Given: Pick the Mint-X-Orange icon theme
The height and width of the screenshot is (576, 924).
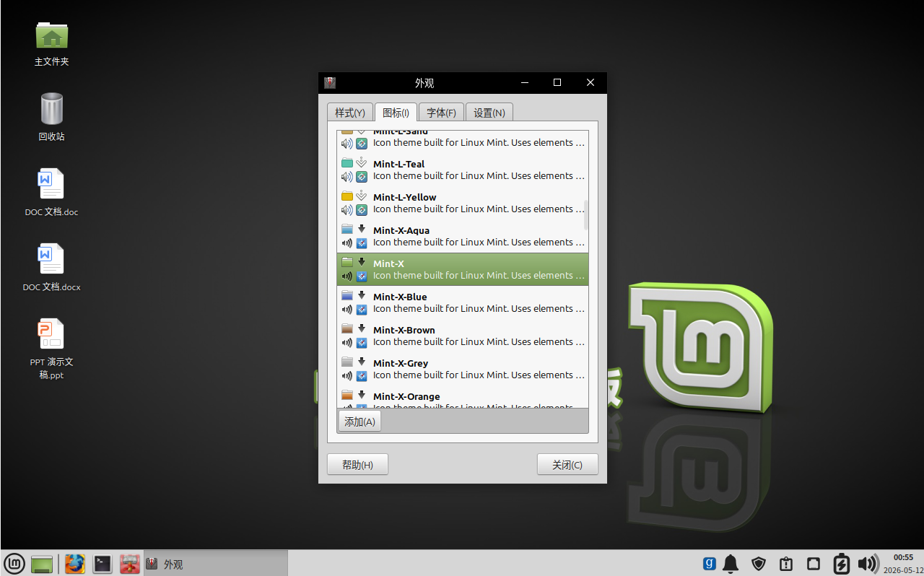Looking at the screenshot, I should click(463, 397).
